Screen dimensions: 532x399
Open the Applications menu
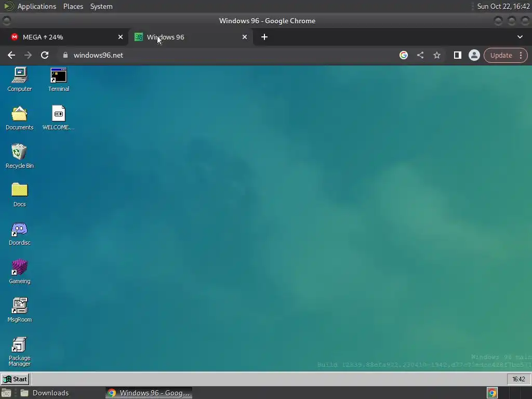pyautogui.click(x=37, y=6)
